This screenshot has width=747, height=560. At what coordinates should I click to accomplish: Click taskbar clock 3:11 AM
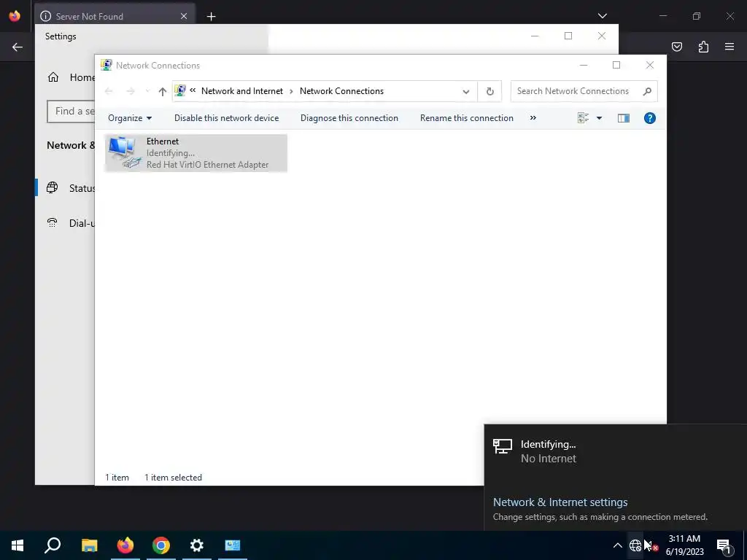point(684,545)
